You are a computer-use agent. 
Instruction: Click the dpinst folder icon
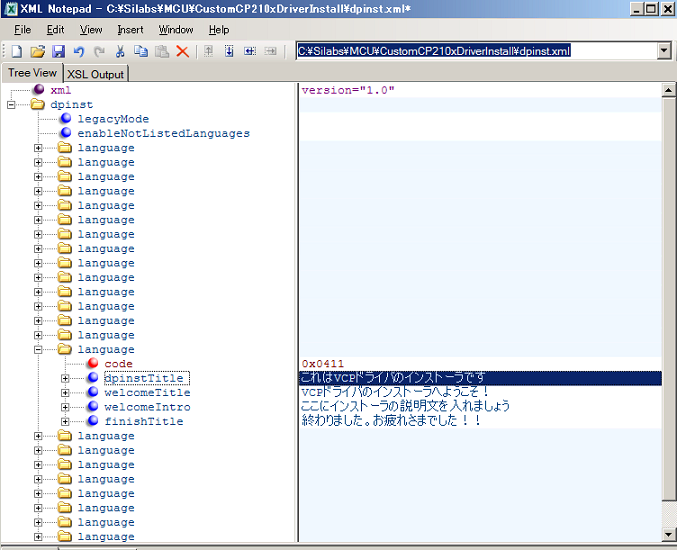click(x=38, y=104)
